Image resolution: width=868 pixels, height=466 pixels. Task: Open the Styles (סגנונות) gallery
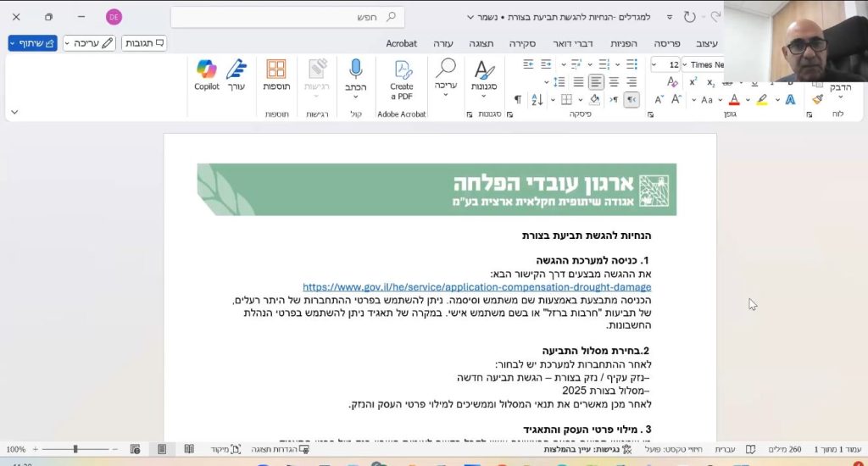[x=484, y=75]
